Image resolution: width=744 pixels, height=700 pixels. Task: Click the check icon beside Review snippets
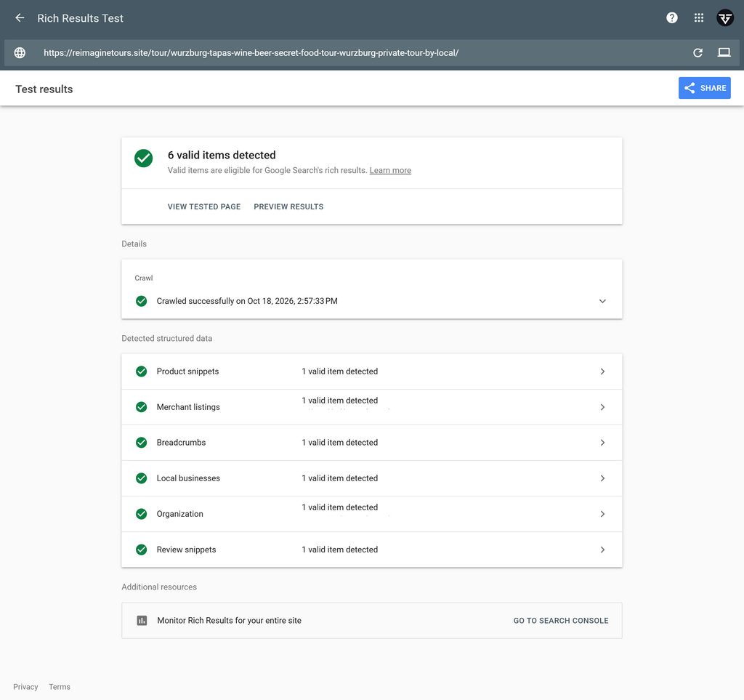[x=142, y=550]
